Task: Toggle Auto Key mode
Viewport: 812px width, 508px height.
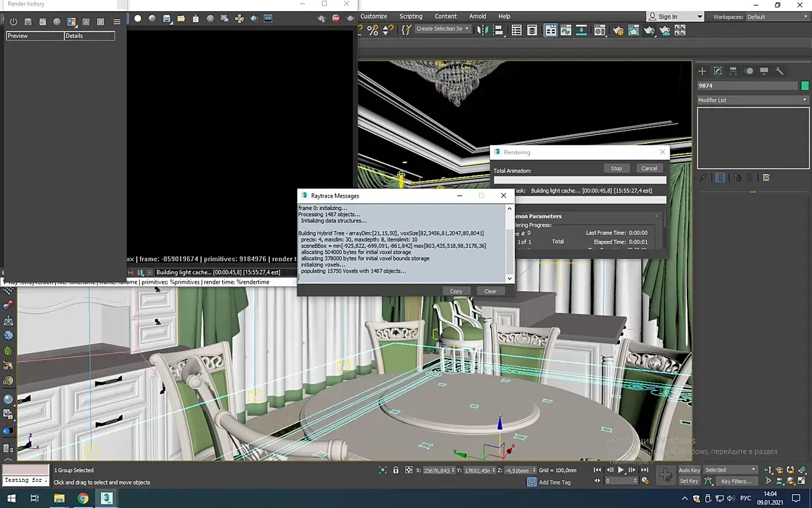Action: 689,470
